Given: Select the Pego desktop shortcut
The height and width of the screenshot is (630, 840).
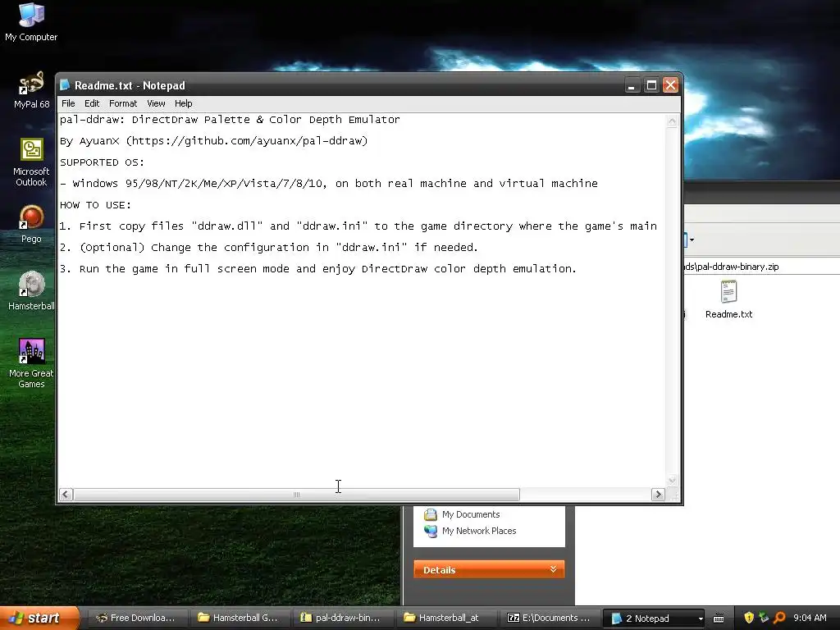Looking at the screenshot, I should (x=31, y=224).
